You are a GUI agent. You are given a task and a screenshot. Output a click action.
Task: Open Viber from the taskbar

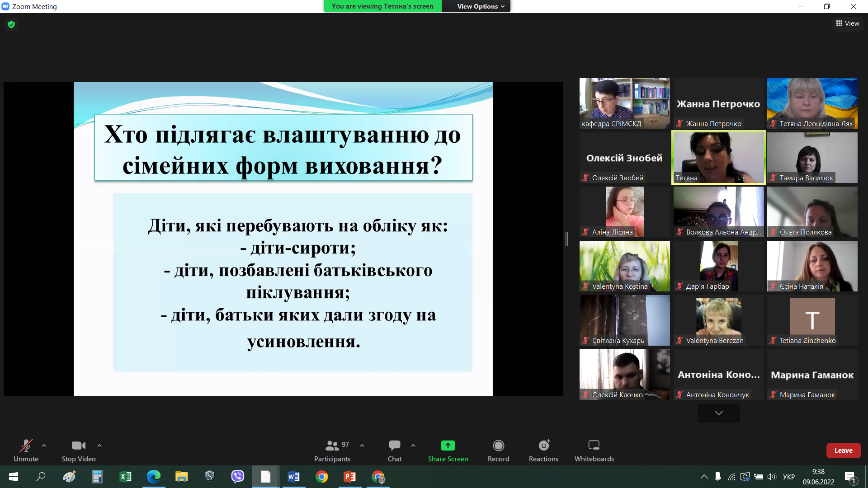coord(237,477)
